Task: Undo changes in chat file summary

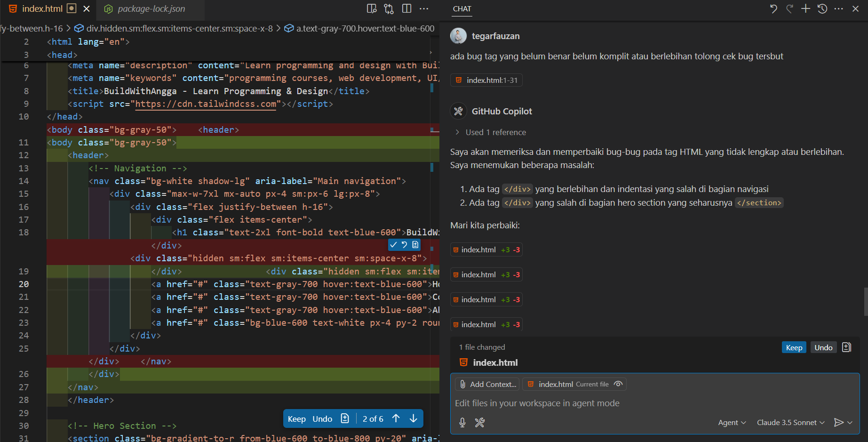Action: (x=823, y=347)
